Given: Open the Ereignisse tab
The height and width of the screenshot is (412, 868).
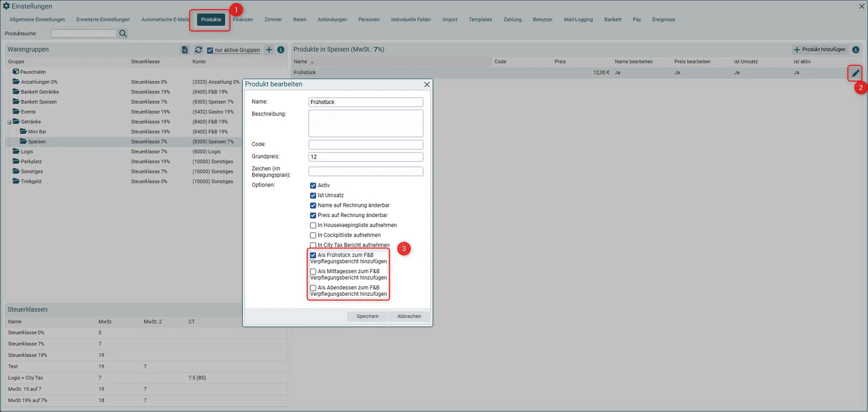Looking at the screenshot, I should click(x=663, y=20).
